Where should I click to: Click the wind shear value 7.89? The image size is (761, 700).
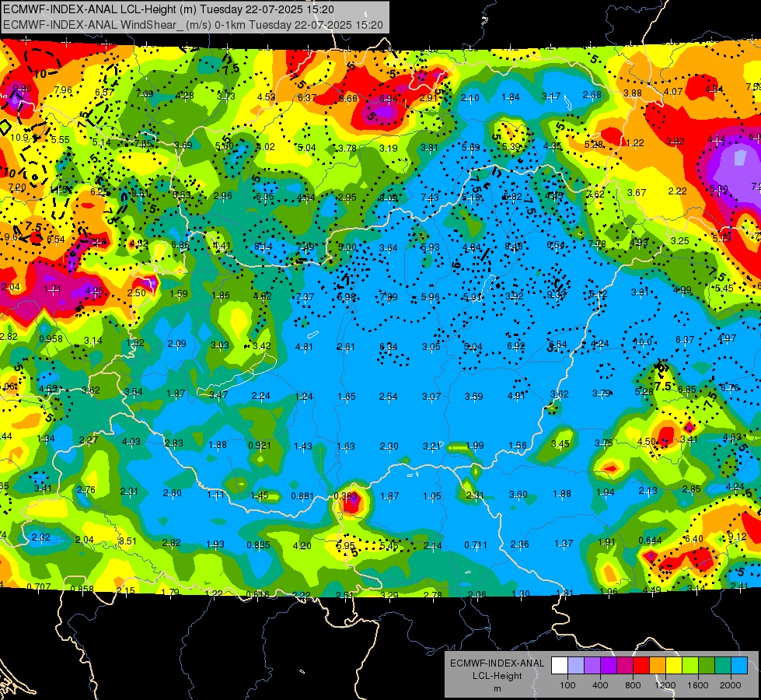388,296
